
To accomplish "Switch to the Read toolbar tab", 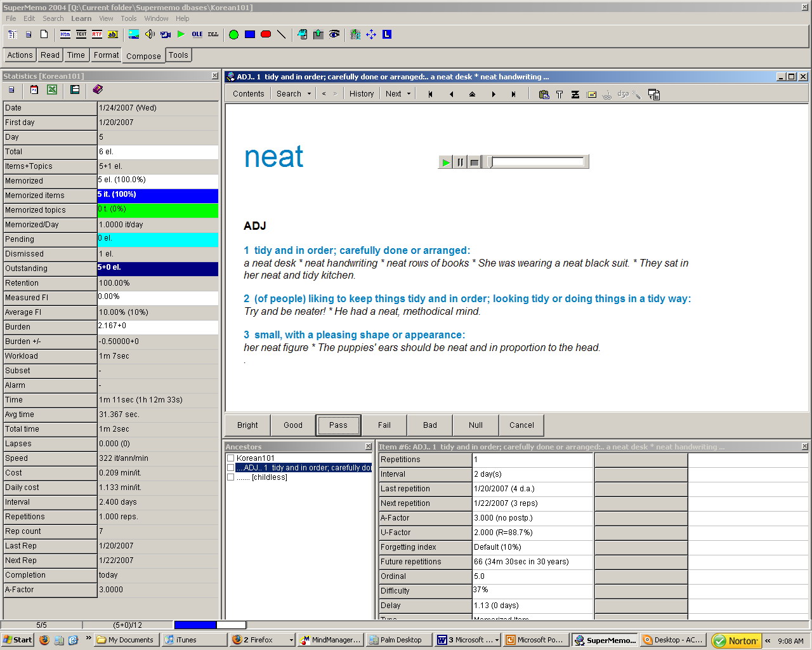I will pos(50,55).
